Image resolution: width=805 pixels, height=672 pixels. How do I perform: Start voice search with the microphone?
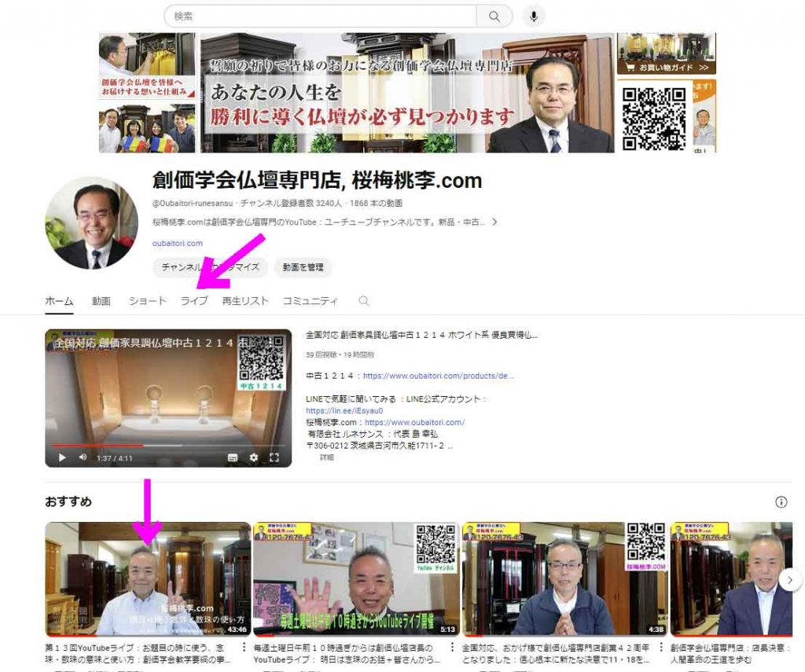535,16
